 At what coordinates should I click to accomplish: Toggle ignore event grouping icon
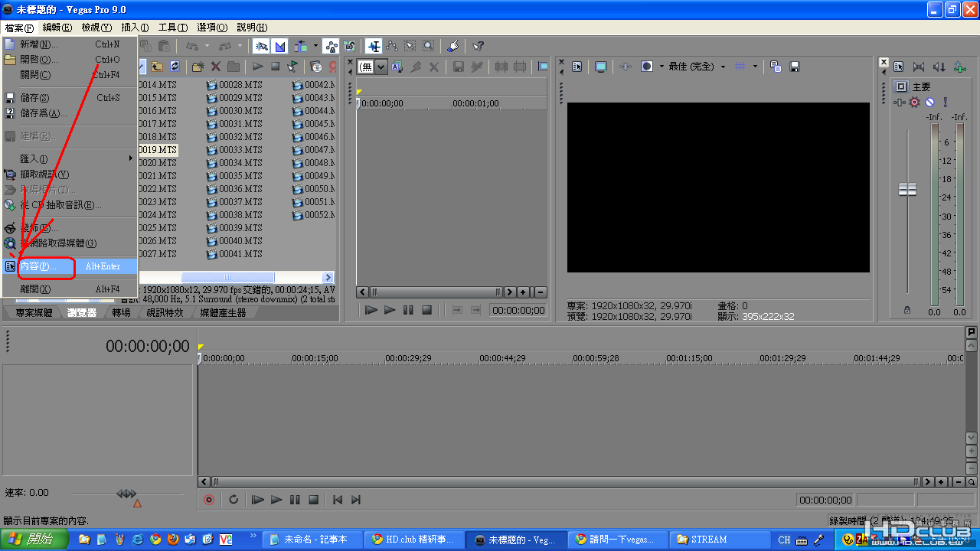pyautogui.click(x=349, y=46)
